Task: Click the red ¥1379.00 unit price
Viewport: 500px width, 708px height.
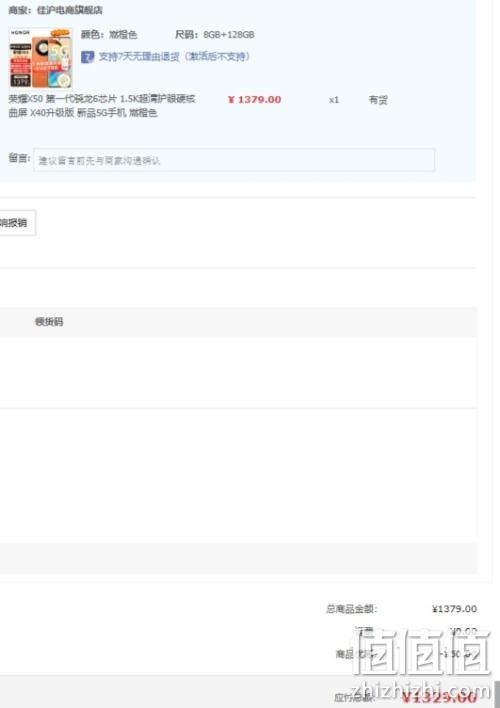Action: [x=254, y=100]
